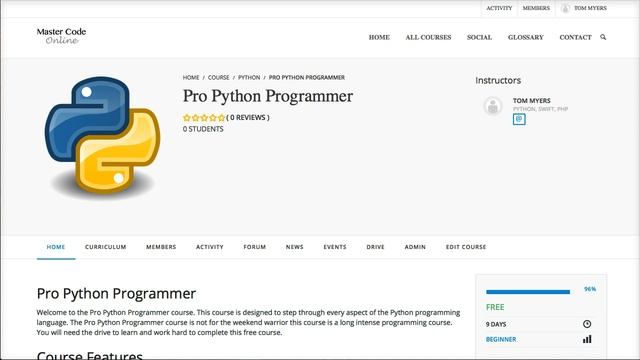Image resolution: width=640 pixels, height=360 pixels.
Task: Open the instructor message icon button
Action: point(519,119)
